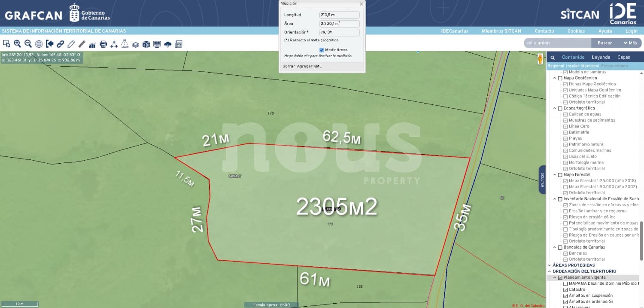This screenshot has height=308, width=644.
Task: Uncheck the Catastro layer checkbox
Action: click(565, 290)
